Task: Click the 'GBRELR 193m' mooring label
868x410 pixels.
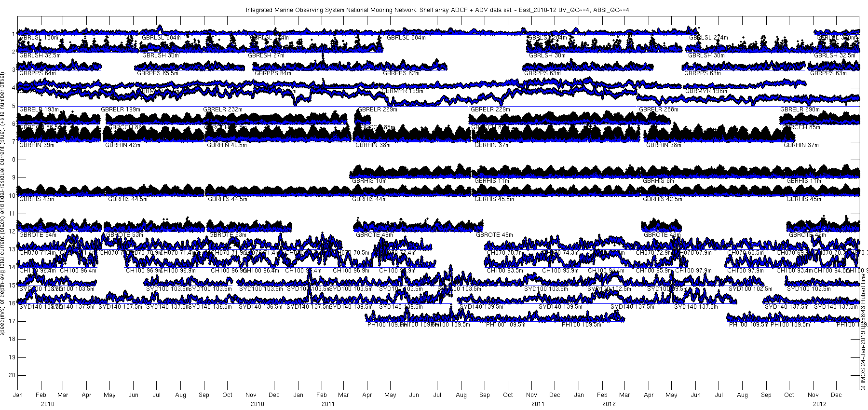Action: (x=39, y=109)
